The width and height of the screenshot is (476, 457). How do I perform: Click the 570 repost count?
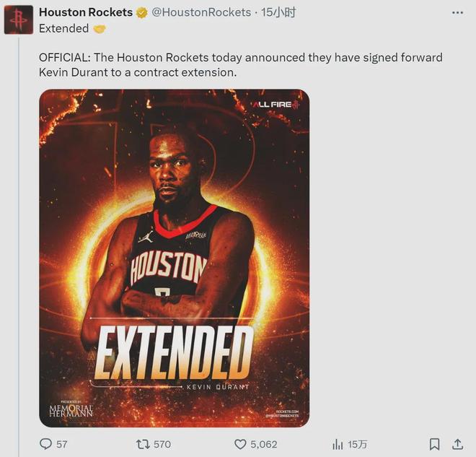coord(162,444)
